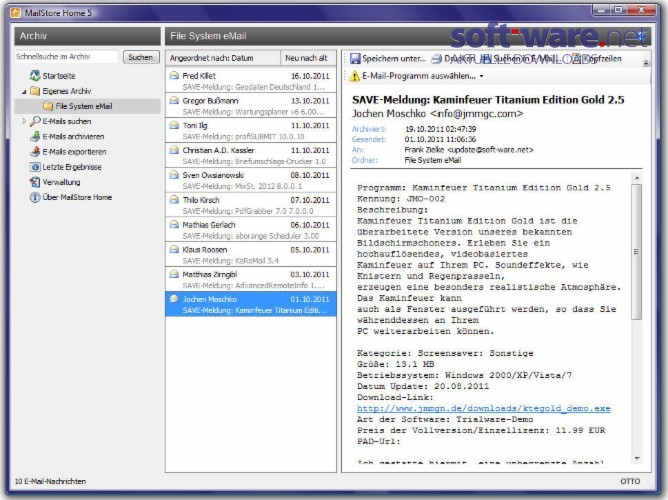Click the message scrollbar down arrow
The image size is (668, 500).
point(637,458)
